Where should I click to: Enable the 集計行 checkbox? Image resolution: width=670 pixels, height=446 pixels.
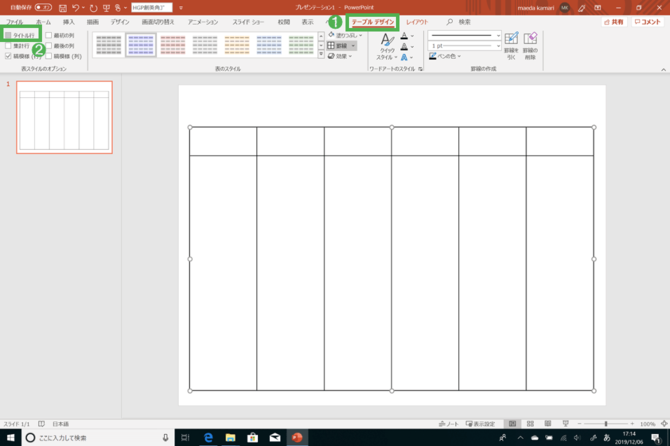click(x=8, y=46)
